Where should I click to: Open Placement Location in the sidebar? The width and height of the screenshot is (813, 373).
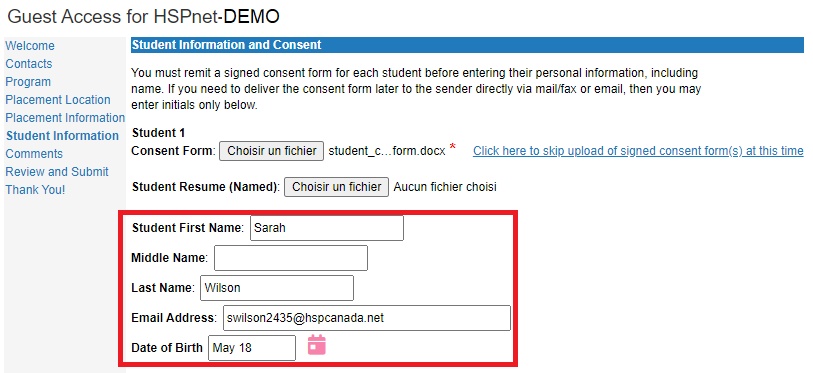click(58, 100)
